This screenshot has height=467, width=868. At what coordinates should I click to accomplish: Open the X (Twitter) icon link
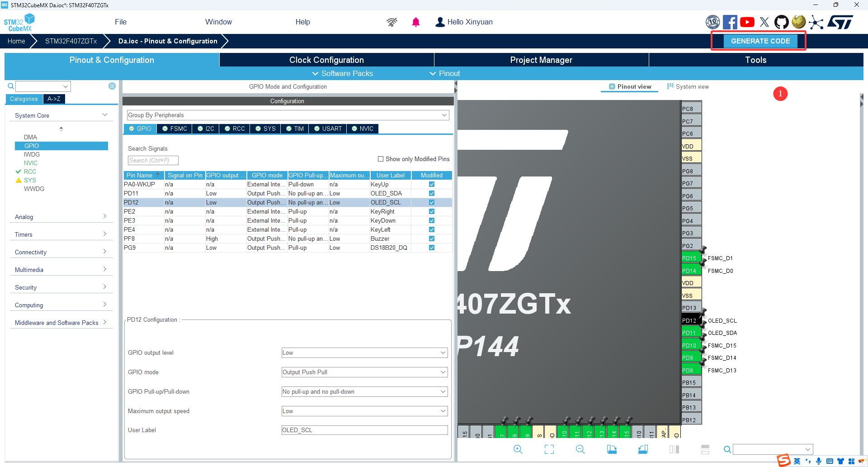click(764, 22)
